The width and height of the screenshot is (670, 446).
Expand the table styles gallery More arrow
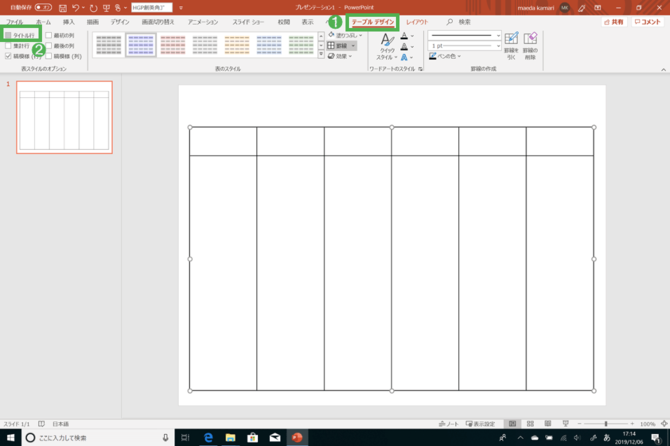coord(321,54)
